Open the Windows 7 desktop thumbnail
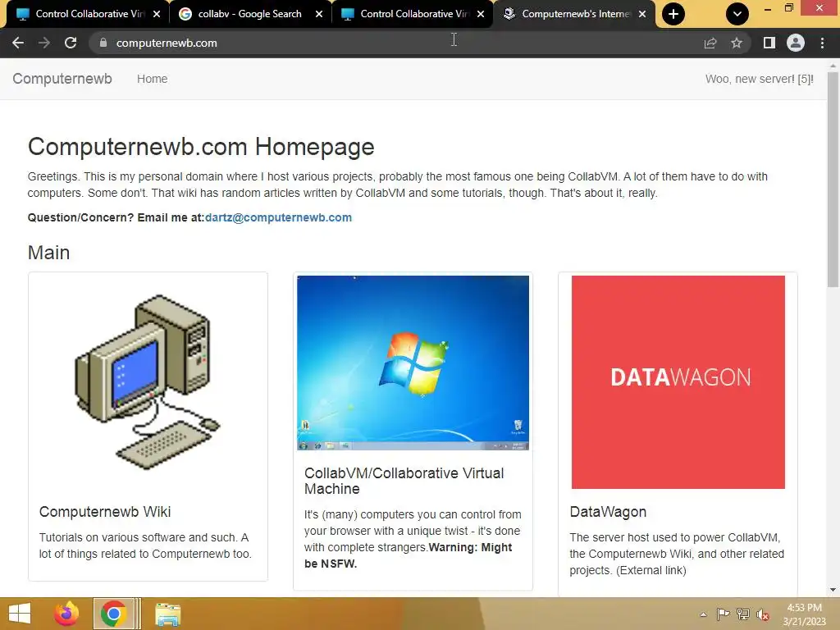Image resolution: width=840 pixels, height=630 pixels. pyautogui.click(x=413, y=363)
